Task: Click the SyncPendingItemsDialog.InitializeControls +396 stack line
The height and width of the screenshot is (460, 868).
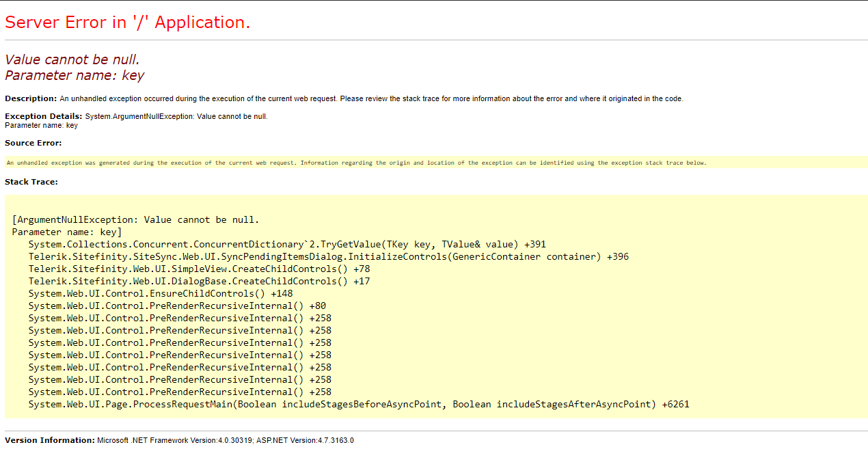Action: tap(329, 256)
